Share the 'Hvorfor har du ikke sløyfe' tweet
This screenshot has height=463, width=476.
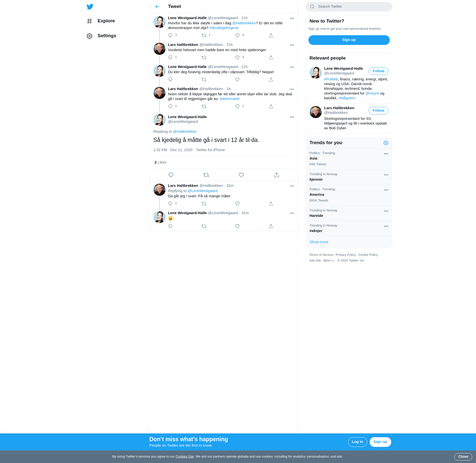click(x=271, y=35)
